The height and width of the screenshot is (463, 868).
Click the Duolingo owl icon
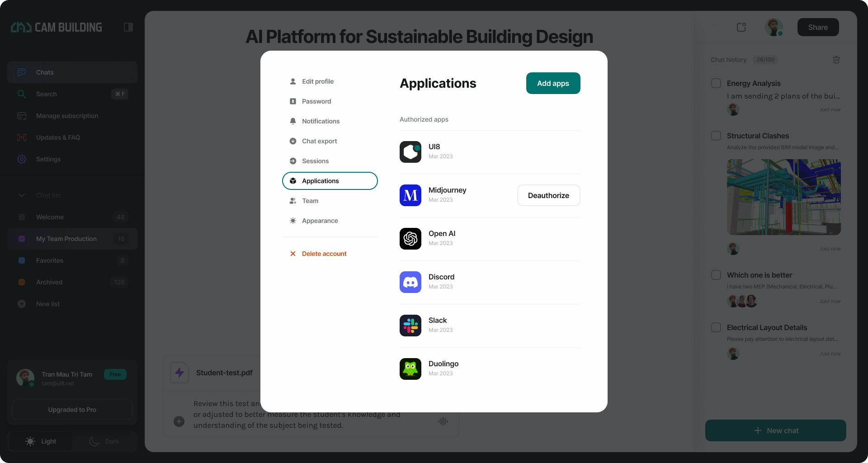click(410, 369)
